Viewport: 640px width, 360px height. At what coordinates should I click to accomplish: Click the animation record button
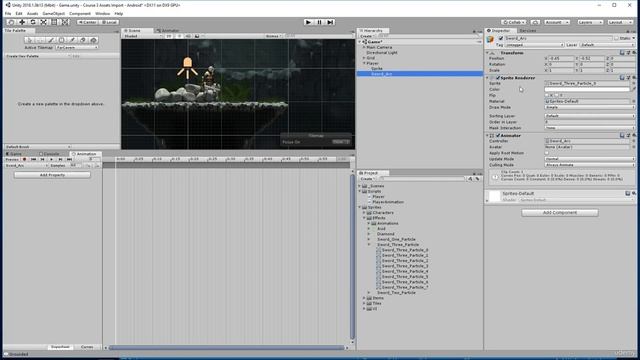[24, 160]
